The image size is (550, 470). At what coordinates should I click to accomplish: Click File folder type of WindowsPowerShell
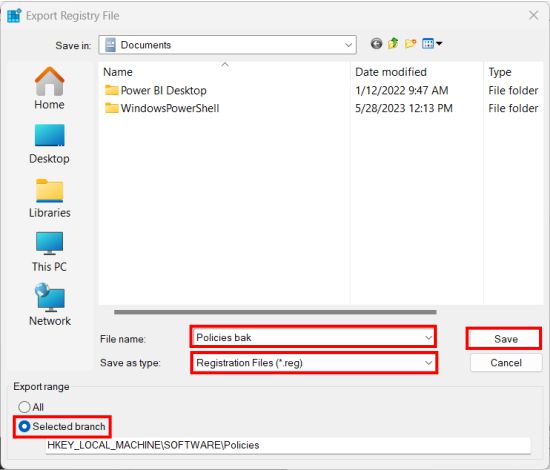(x=513, y=108)
